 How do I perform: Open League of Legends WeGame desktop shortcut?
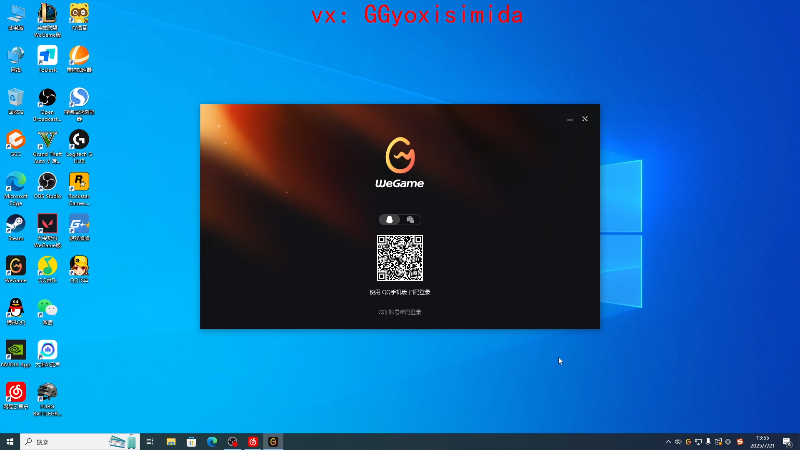[x=47, y=20]
